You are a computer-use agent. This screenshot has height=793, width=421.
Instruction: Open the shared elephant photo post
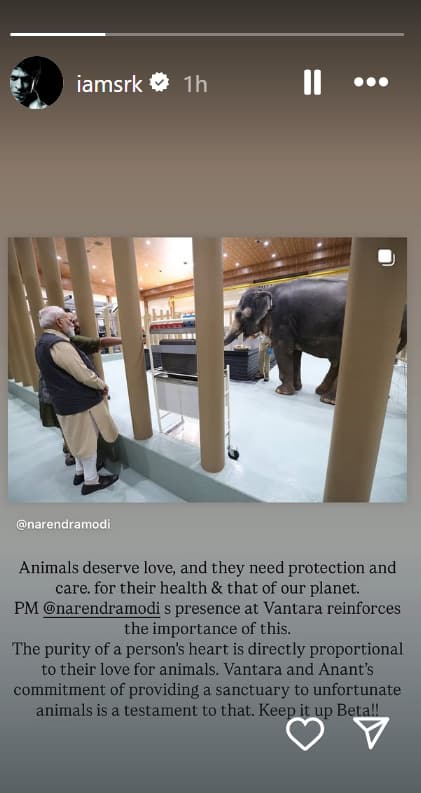[207, 370]
